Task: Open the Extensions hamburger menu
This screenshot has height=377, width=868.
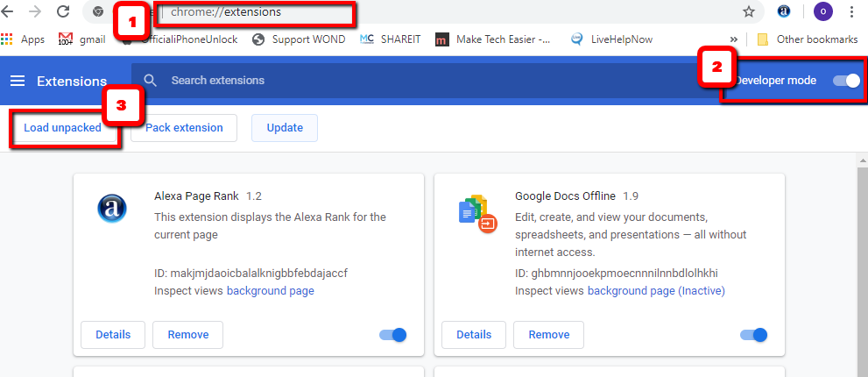Action: pos(18,81)
